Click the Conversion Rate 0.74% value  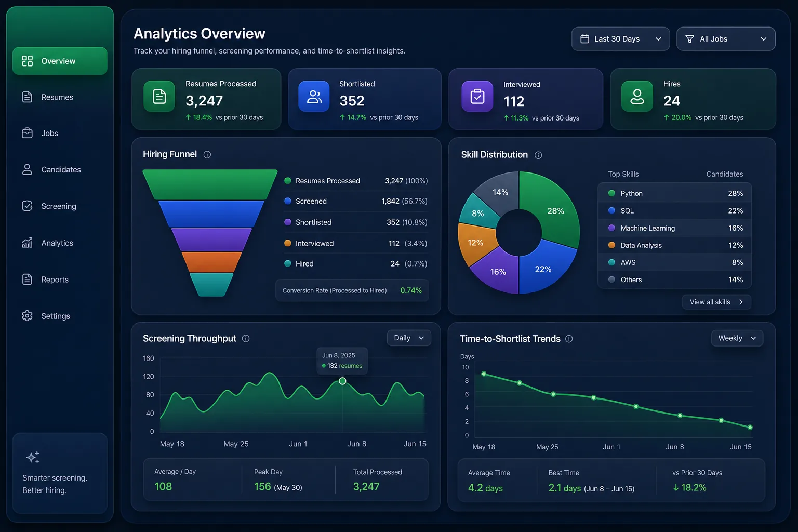[411, 290]
